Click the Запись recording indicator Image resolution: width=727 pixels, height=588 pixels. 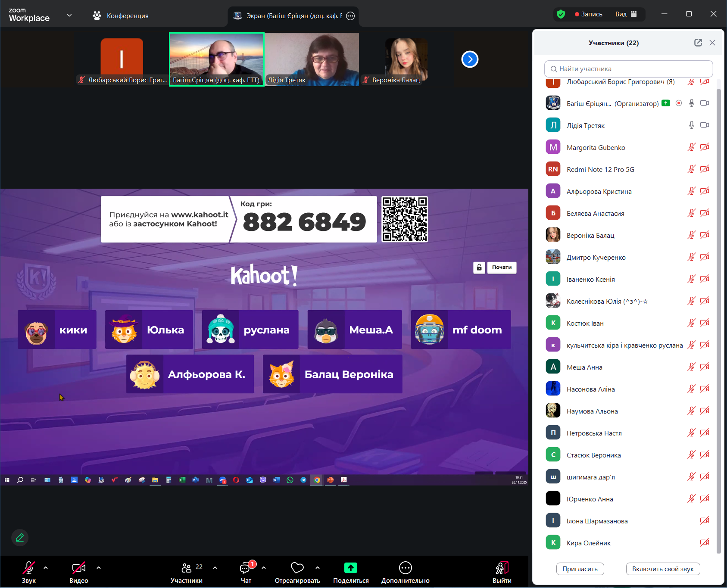(589, 14)
